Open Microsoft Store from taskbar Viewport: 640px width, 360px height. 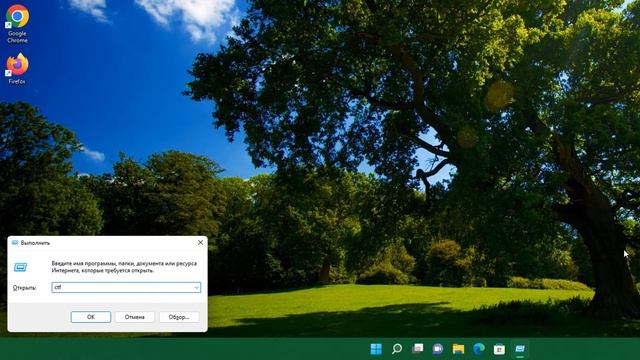click(x=499, y=349)
